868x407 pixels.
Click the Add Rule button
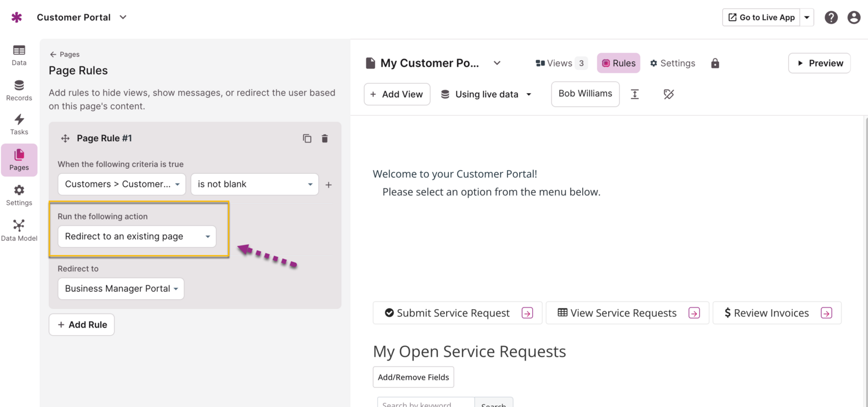click(82, 325)
